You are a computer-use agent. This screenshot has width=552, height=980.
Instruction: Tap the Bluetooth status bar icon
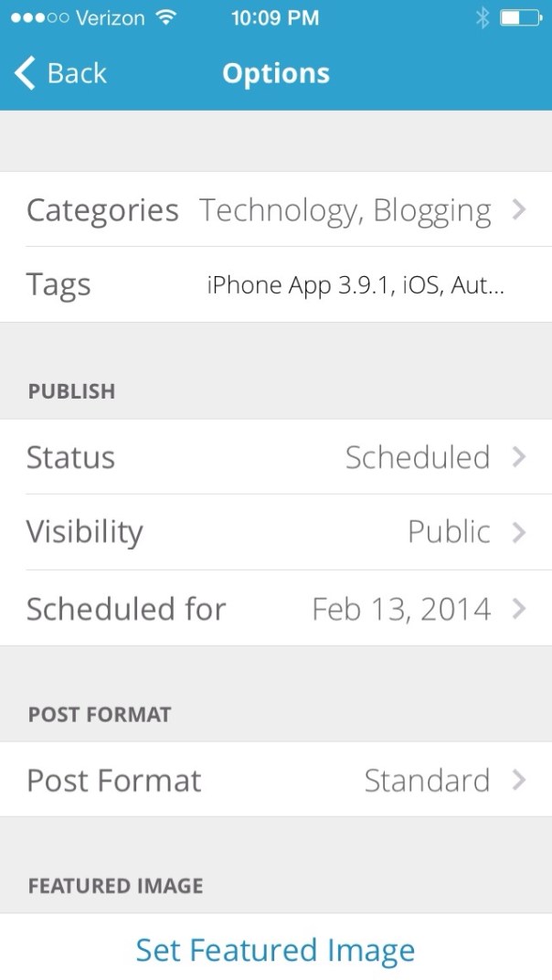point(483,17)
